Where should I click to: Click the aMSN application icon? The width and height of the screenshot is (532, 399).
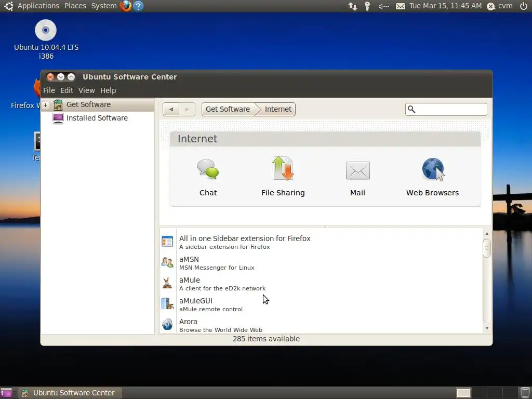167,262
